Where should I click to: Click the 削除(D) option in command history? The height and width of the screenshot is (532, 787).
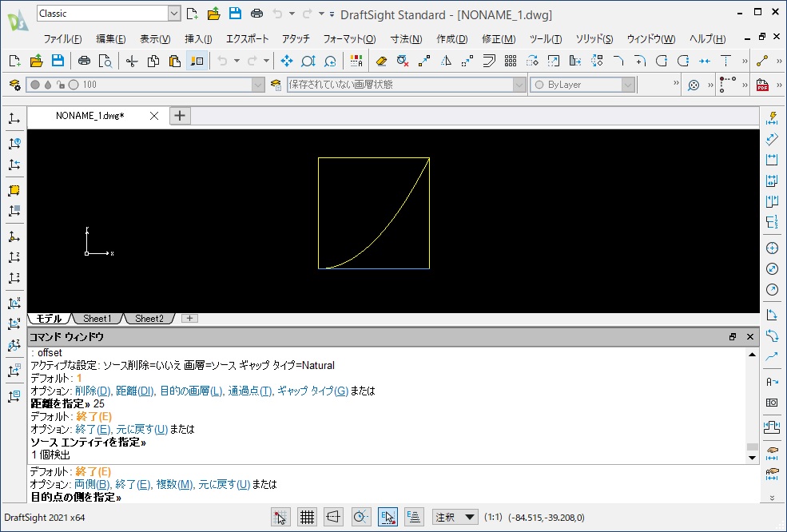pos(93,391)
